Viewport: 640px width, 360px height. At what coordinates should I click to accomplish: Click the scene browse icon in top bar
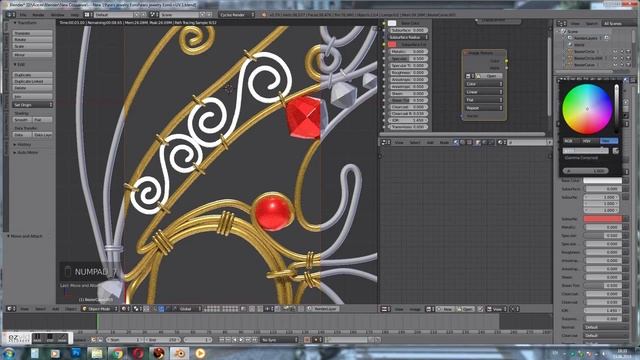(153, 14)
